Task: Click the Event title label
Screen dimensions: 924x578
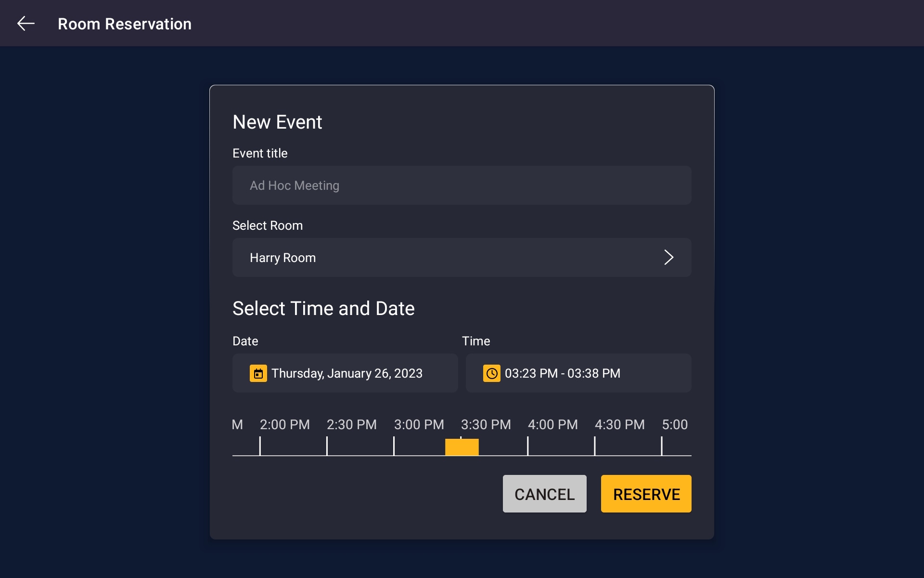Action: [260, 153]
